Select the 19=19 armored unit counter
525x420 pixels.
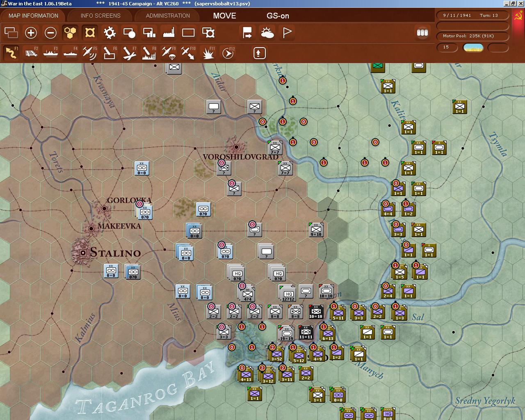(286, 333)
